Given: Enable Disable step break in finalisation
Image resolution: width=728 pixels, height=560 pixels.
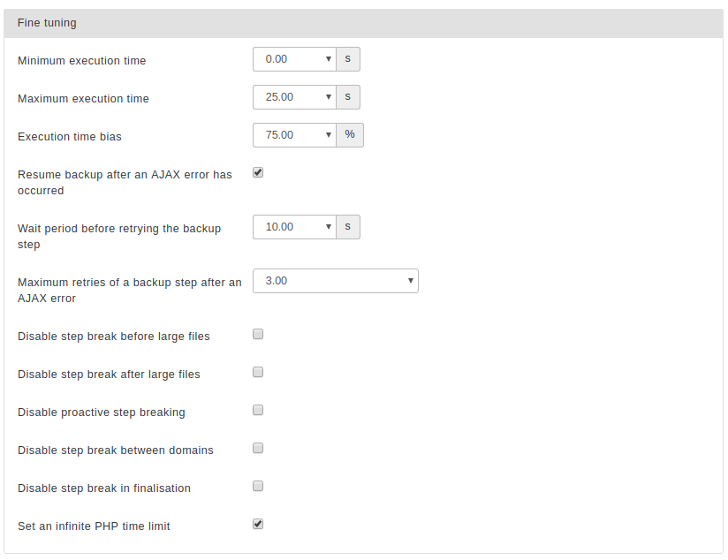Looking at the screenshot, I should pyautogui.click(x=258, y=486).
